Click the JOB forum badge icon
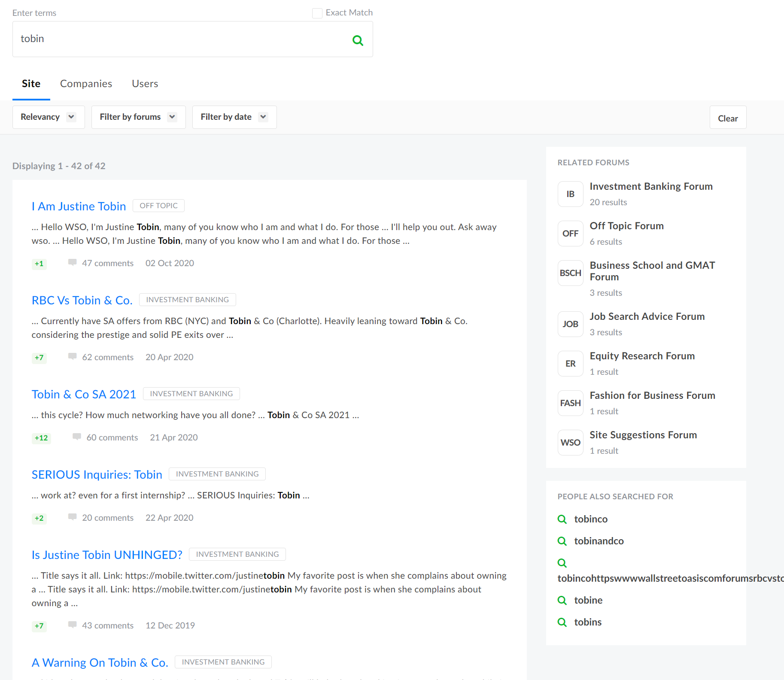784x680 pixels. [570, 324]
